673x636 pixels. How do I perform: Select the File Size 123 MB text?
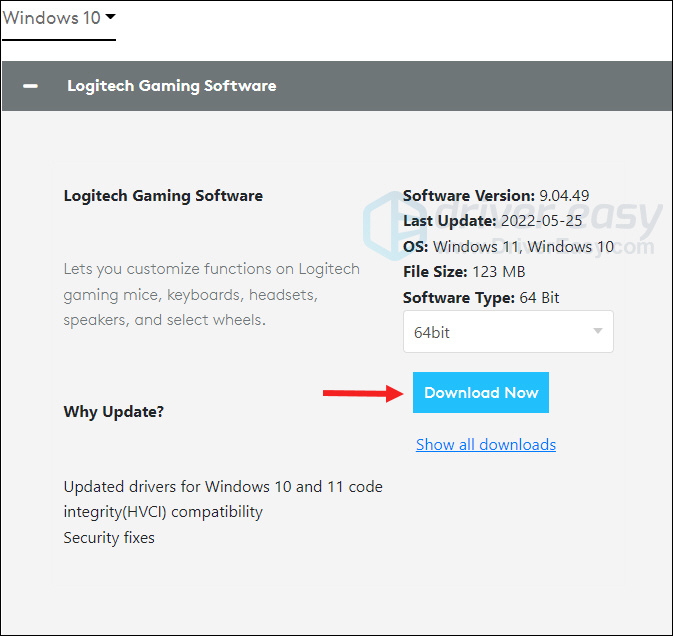click(464, 272)
